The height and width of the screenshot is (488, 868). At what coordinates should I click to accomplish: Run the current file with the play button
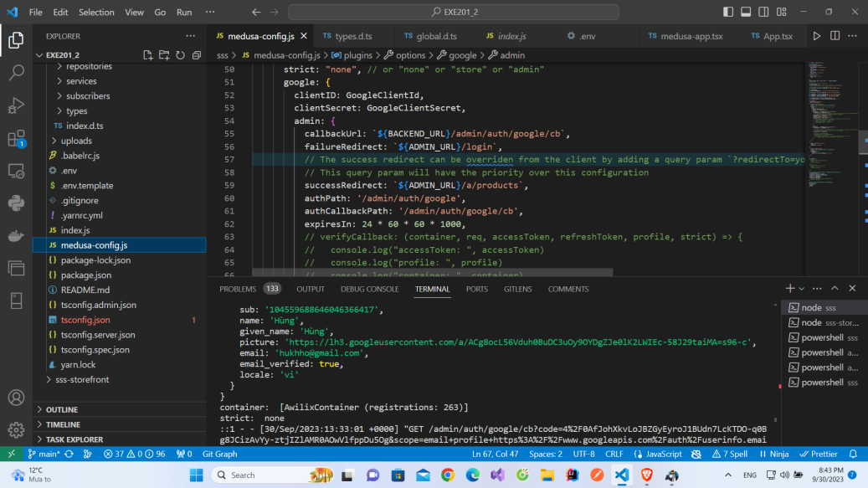pos(816,36)
